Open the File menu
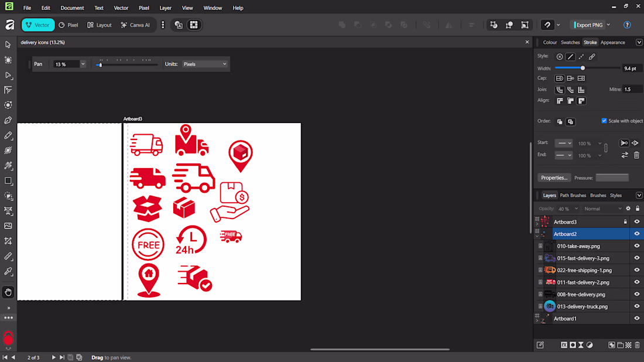This screenshot has width=644, height=362. [x=27, y=8]
